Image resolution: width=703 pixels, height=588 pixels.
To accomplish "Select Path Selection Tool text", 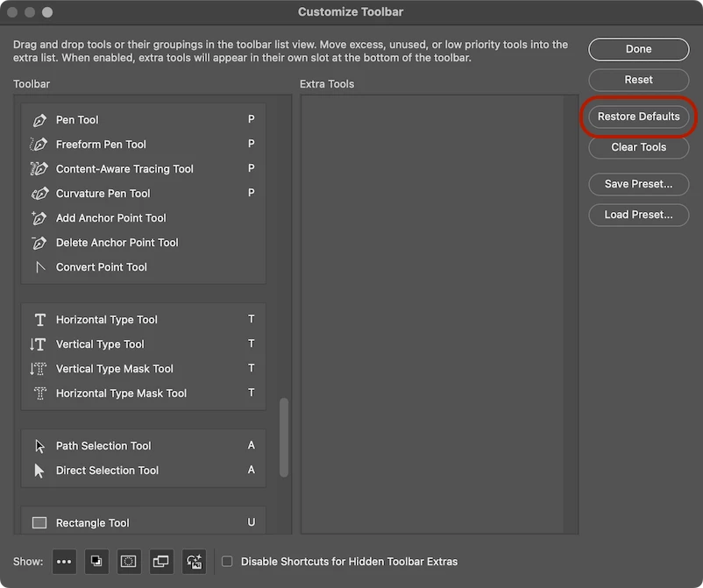I will 103,446.
